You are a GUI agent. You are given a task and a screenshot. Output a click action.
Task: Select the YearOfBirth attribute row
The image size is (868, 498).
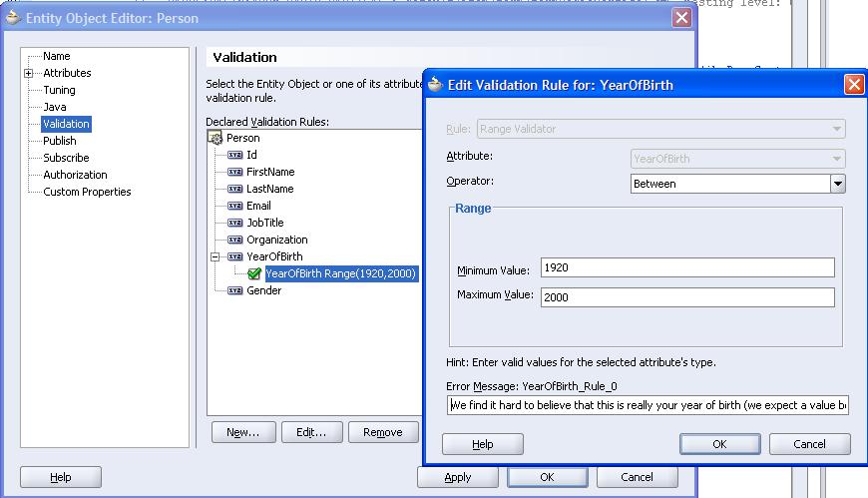[x=274, y=256]
